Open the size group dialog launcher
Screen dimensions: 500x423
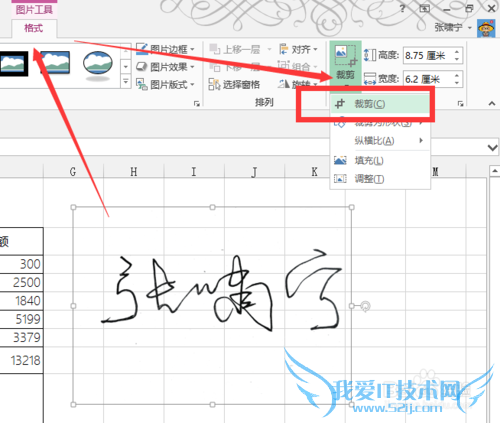tap(461, 104)
